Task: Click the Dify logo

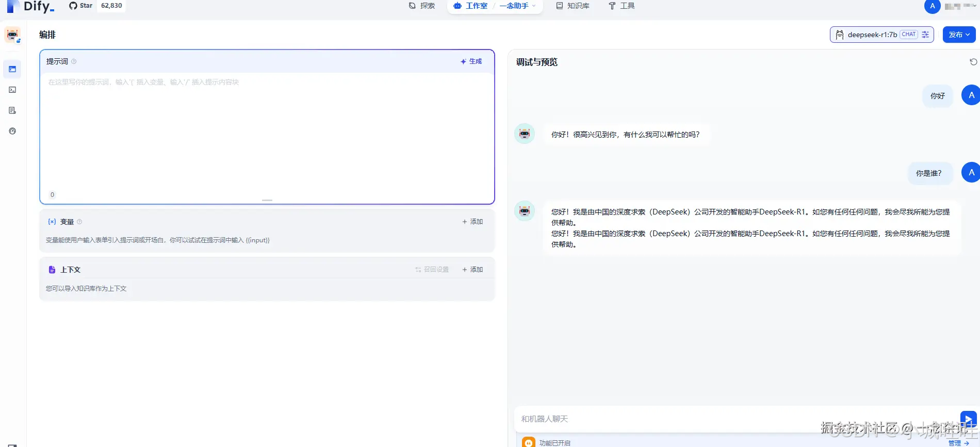Action: (30, 6)
